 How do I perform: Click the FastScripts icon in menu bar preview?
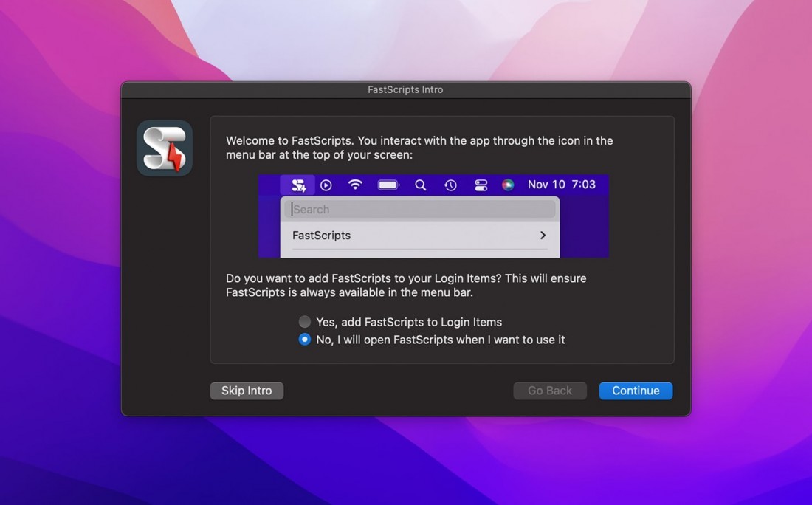(x=298, y=185)
